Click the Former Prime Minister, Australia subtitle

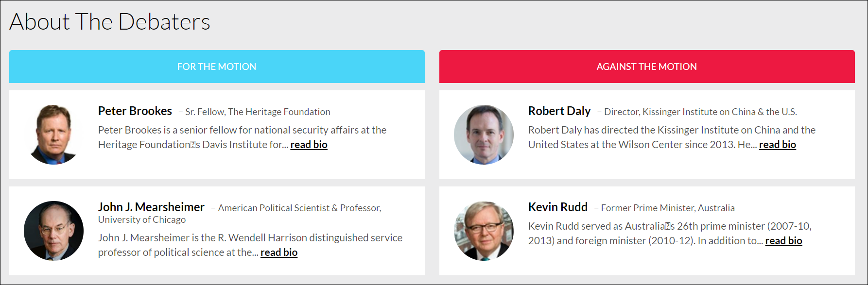coord(667,208)
